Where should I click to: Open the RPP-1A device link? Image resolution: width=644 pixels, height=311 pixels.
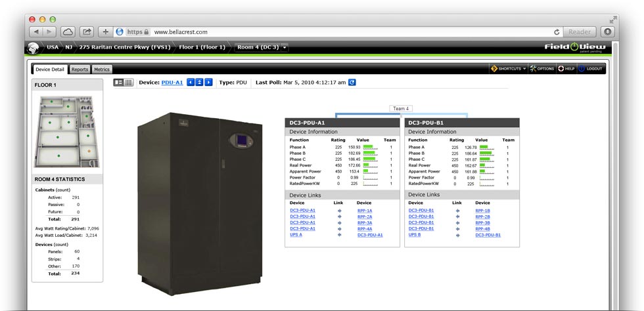(365, 211)
